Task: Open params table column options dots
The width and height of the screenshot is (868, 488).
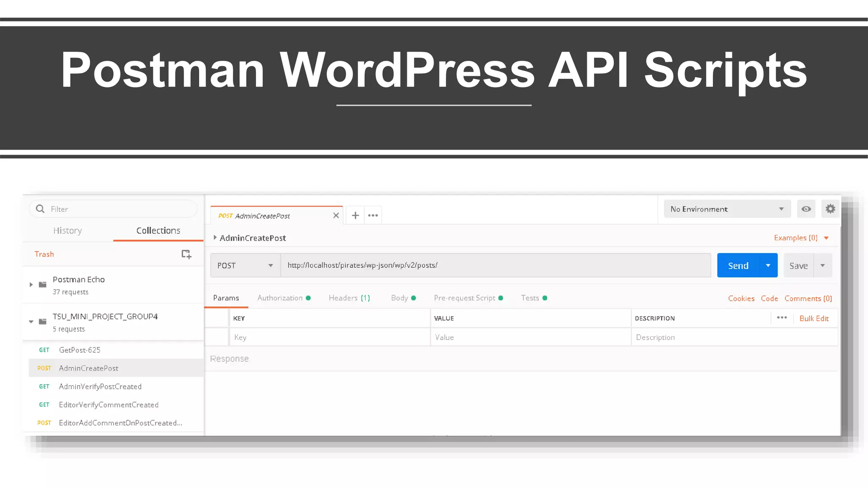Action: 782,318
